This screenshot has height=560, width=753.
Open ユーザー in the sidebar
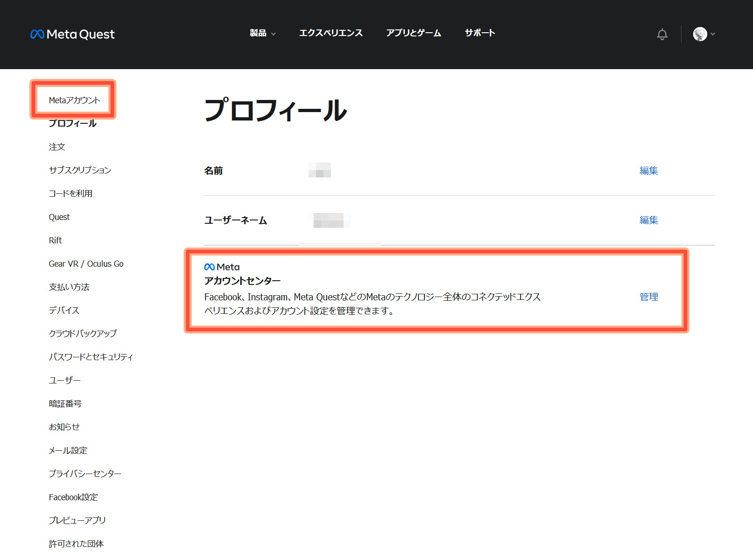coord(65,380)
